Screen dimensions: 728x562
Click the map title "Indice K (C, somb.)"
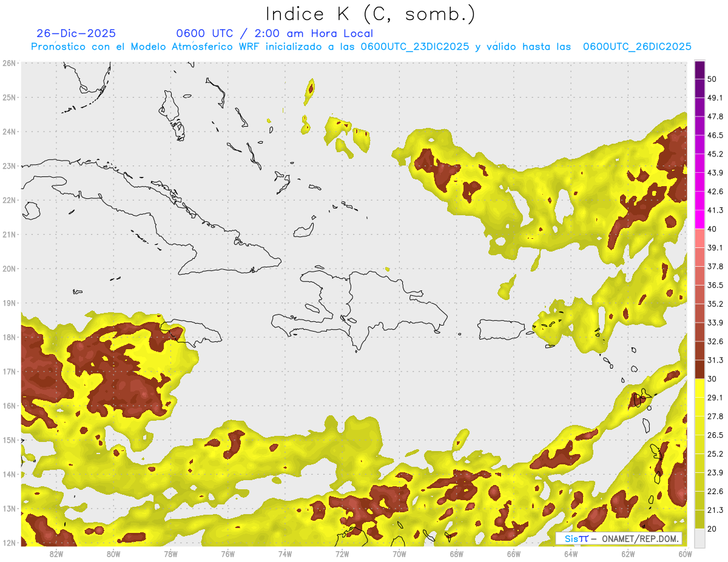point(371,14)
